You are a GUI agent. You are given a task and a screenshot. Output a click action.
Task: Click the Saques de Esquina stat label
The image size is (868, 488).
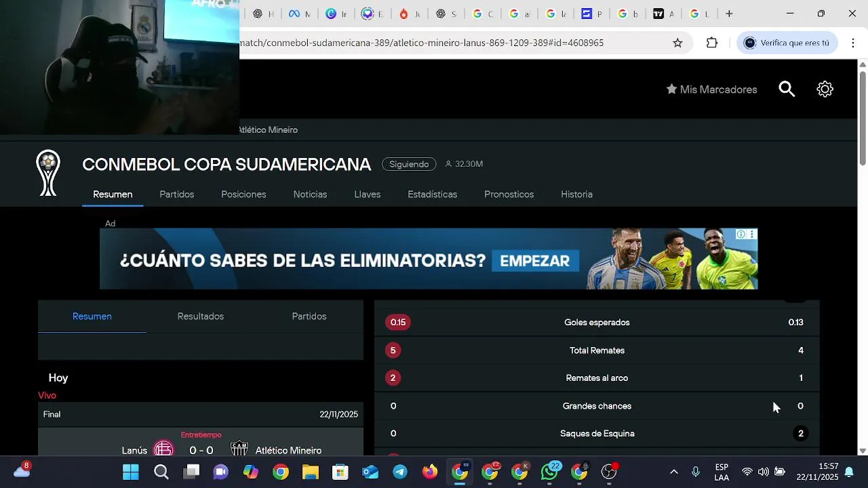(597, 434)
